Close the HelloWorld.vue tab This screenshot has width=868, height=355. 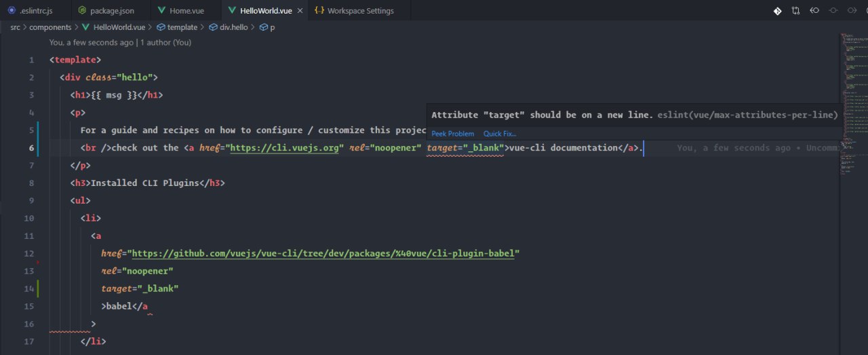pyautogui.click(x=298, y=11)
